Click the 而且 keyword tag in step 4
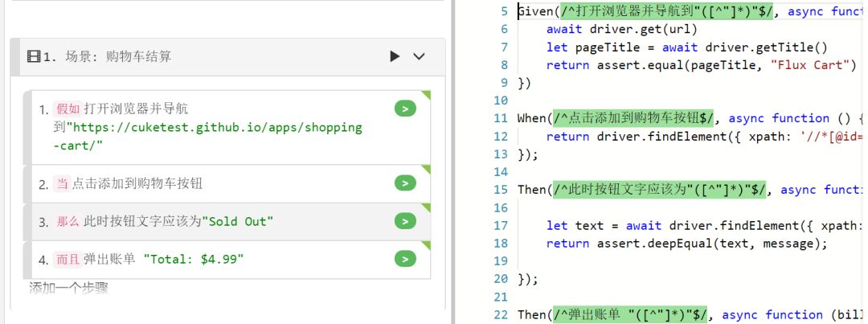 [68, 259]
